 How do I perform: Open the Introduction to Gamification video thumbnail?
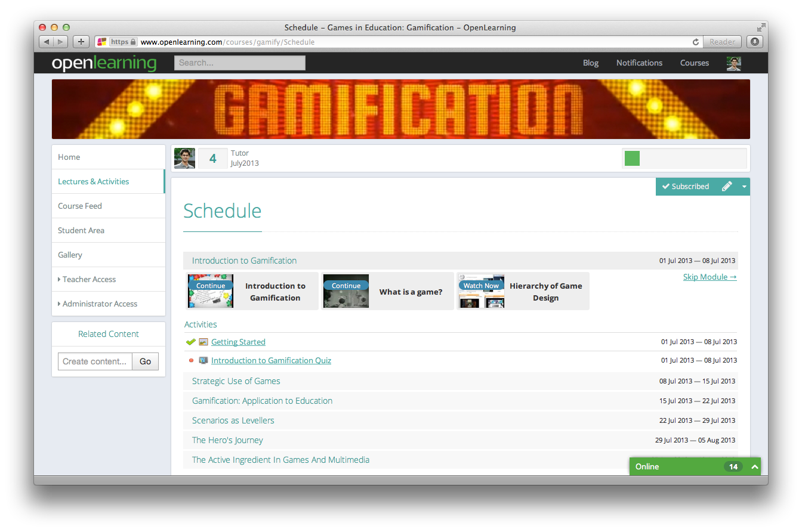click(x=211, y=291)
